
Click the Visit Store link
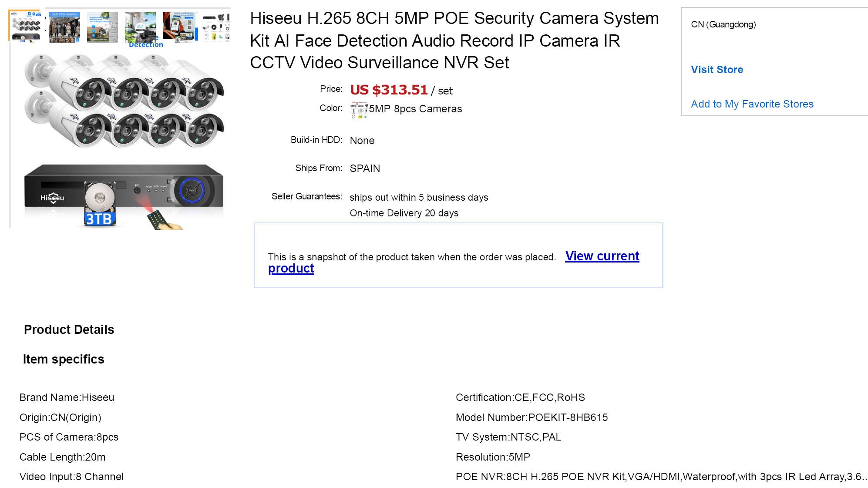coord(717,70)
